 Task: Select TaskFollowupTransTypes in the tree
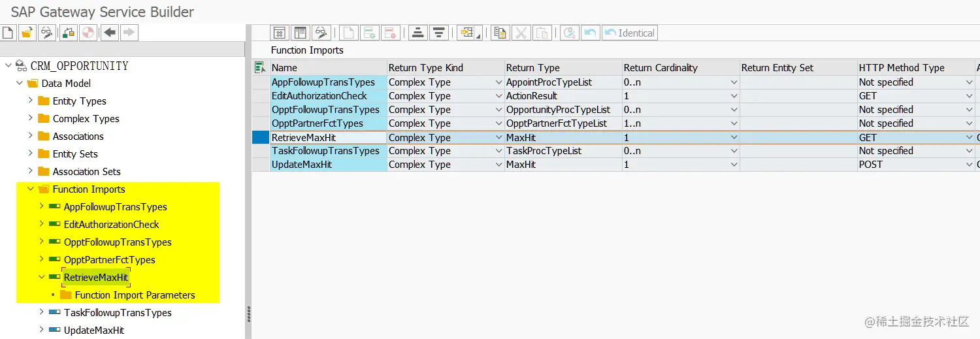118,313
